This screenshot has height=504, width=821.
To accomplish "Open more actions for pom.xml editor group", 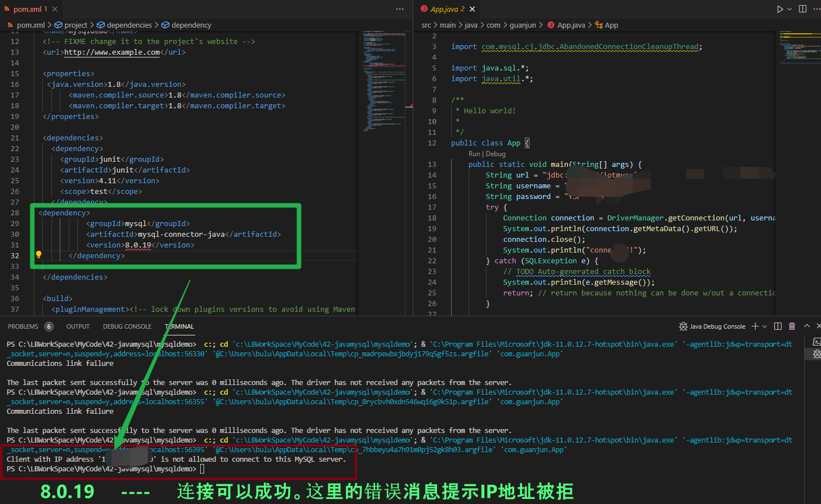I will (x=400, y=9).
